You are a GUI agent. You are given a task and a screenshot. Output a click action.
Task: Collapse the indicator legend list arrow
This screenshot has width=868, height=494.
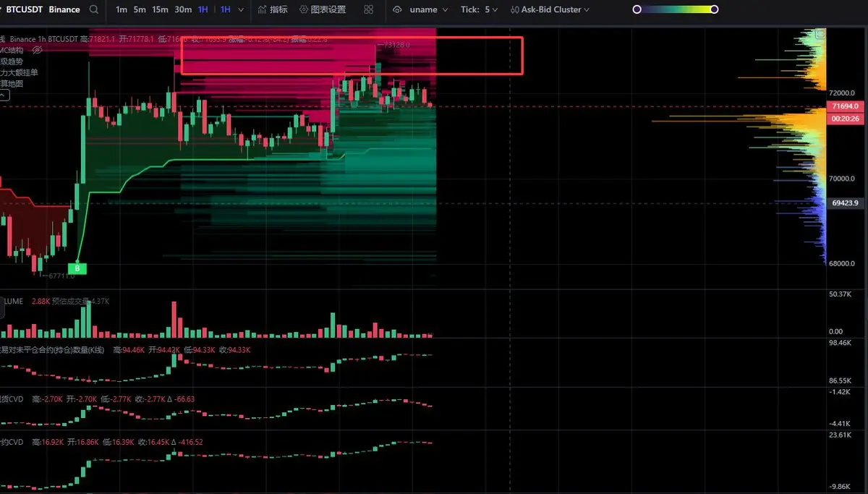click(4, 95)
